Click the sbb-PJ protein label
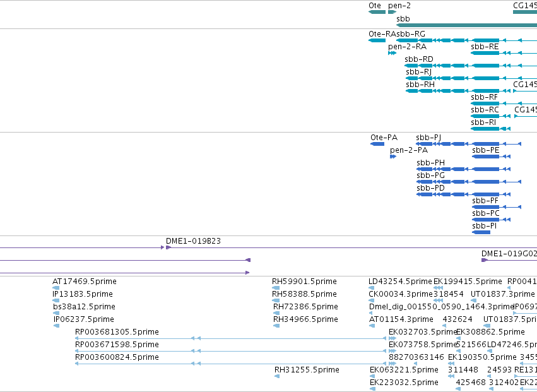 click(x=428, y=138)
